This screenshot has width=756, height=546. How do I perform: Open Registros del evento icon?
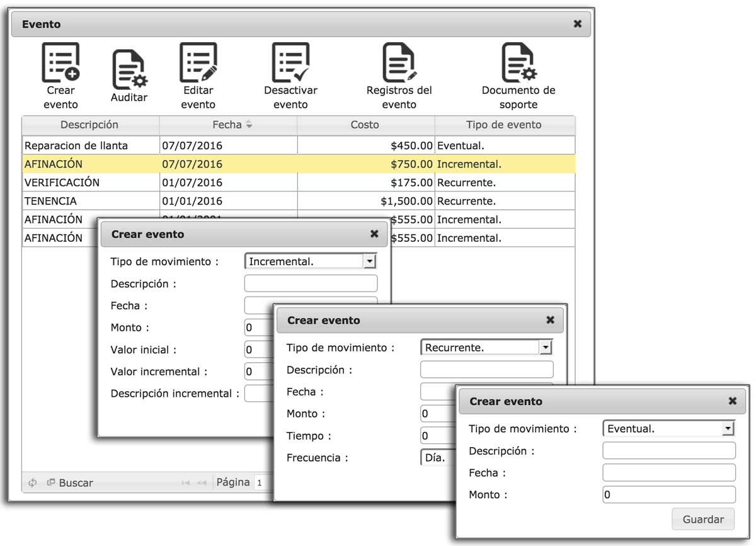click(399, 63)
